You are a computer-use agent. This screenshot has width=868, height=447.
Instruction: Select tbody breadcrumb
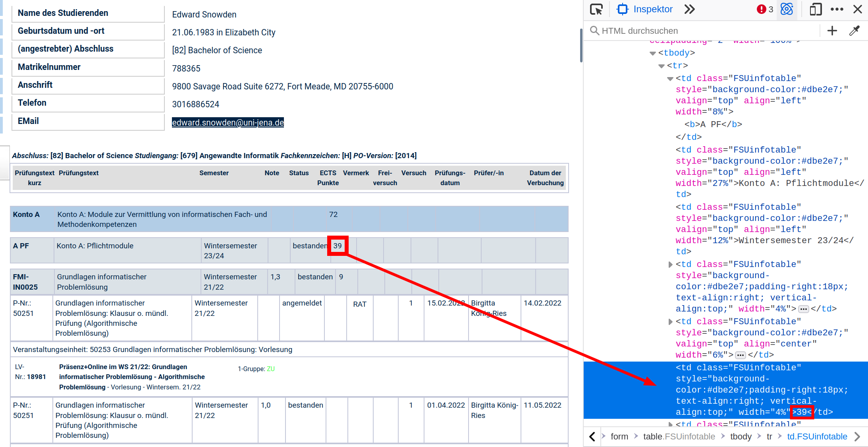pos(741,437)
